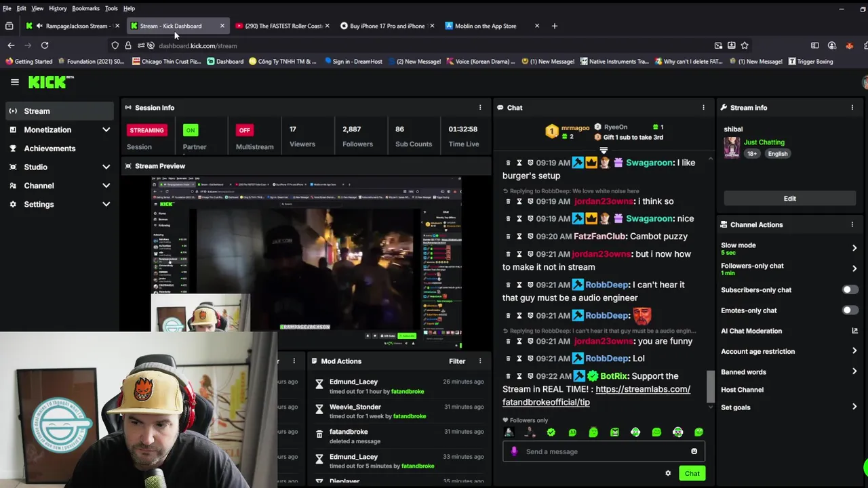Click Filter in Mod Actions panel
Image resolution: width=868 pixels, height=488 pixels.
coord(457,361)
